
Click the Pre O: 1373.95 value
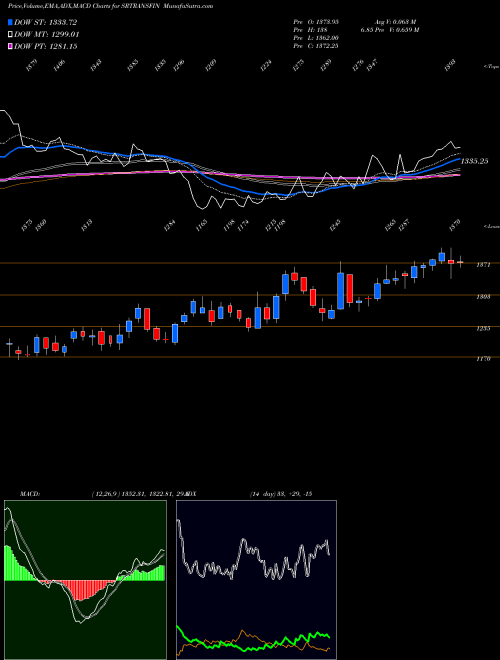point(316,22)
